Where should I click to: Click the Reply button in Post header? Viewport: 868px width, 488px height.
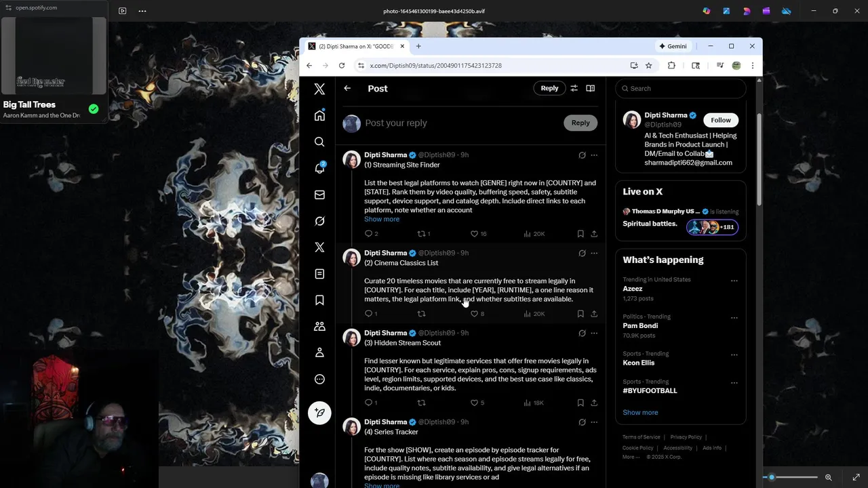click(549, 88)
